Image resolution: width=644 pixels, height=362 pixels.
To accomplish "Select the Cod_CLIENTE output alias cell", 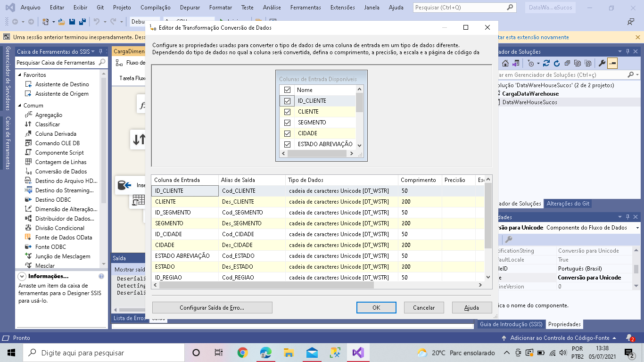I will (252, 191).
